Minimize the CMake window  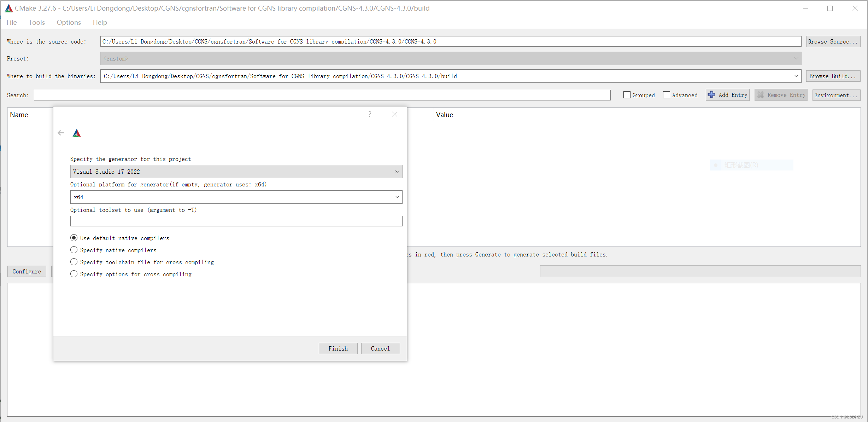click(806, 8)
